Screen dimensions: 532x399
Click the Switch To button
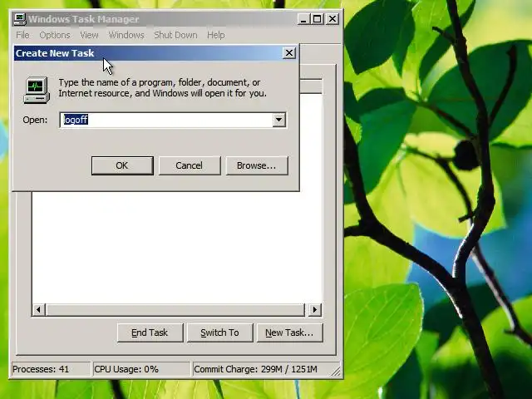click(x=219, y=332)
